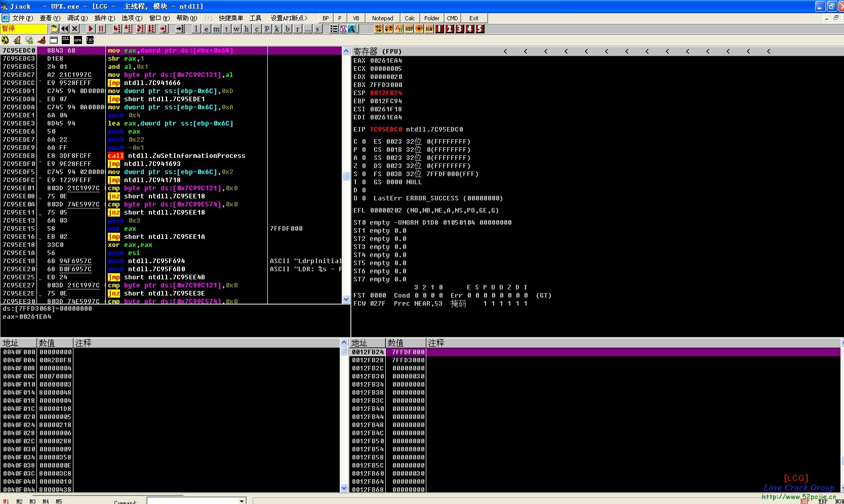Click the GPA icon in second toolbar
844x504 pixels.
(77, 40)
